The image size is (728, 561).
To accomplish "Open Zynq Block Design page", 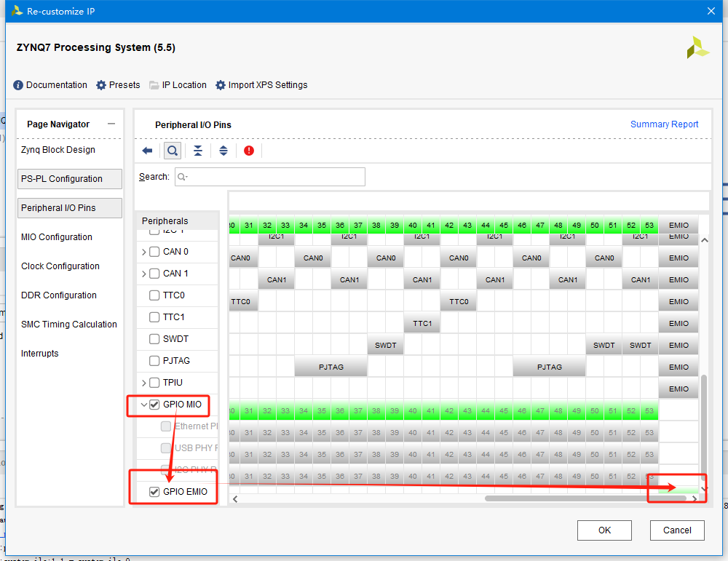I will (58, 150).
